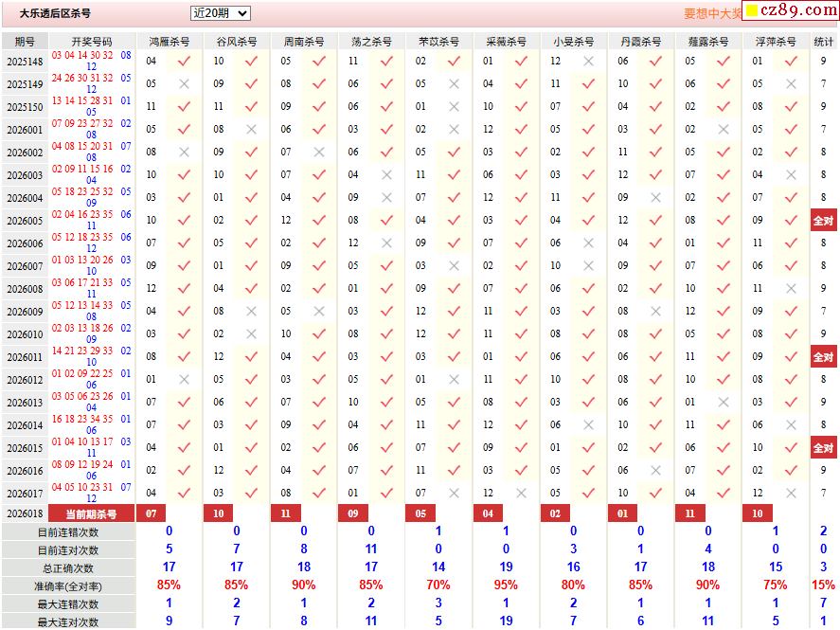Viewport: 840px width, 630px height.
Task: Click the 全对 badge in row 2026005
Action: [823, 220]
